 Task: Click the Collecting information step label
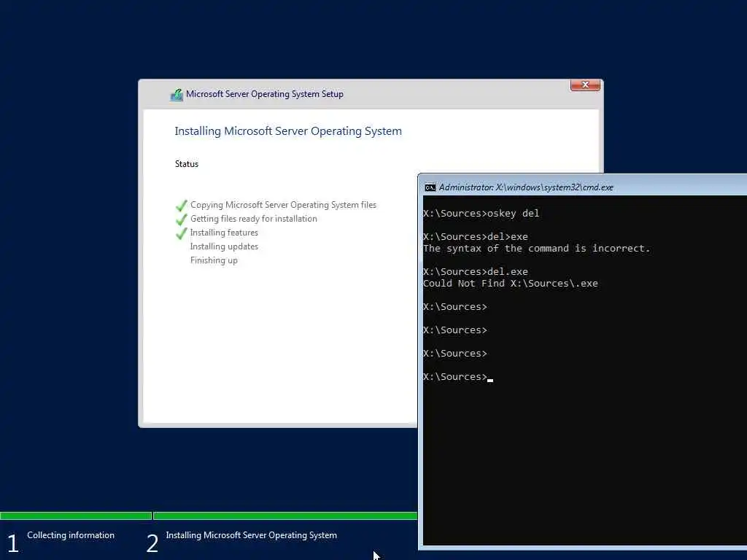[71, 535]
